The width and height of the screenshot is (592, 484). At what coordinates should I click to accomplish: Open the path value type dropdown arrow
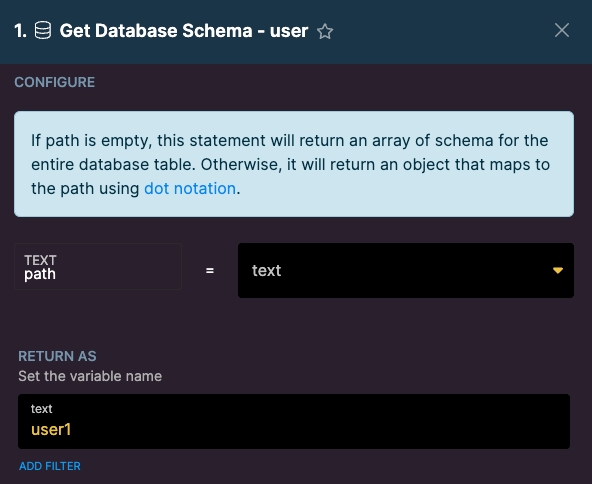tap(558, 270)
